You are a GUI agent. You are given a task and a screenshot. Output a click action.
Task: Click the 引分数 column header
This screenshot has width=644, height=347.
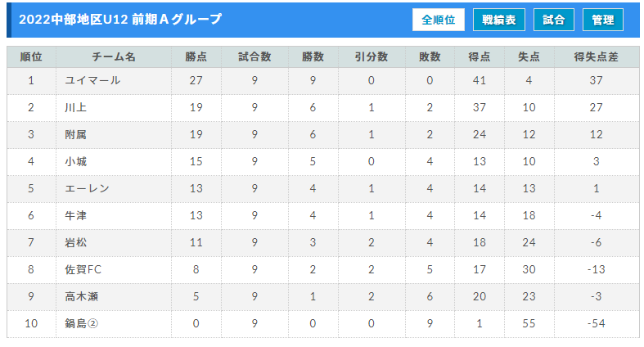(x=372, y=56)
